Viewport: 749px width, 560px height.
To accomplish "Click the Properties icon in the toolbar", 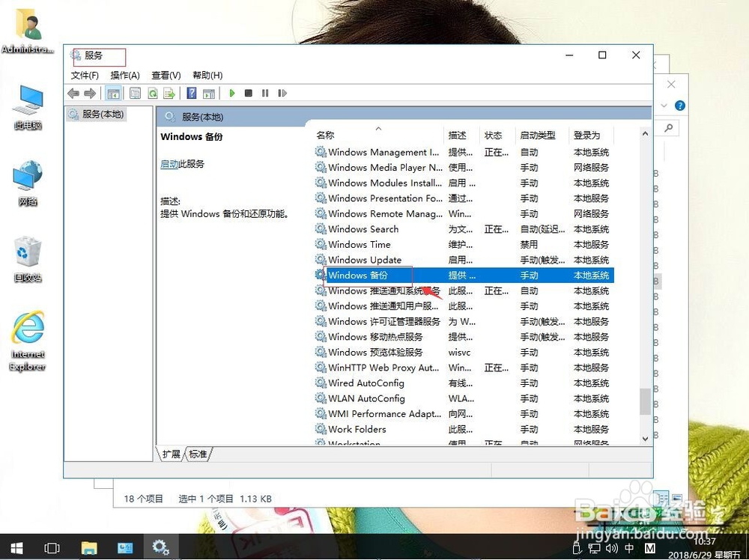I will click(x=136, y=93).
